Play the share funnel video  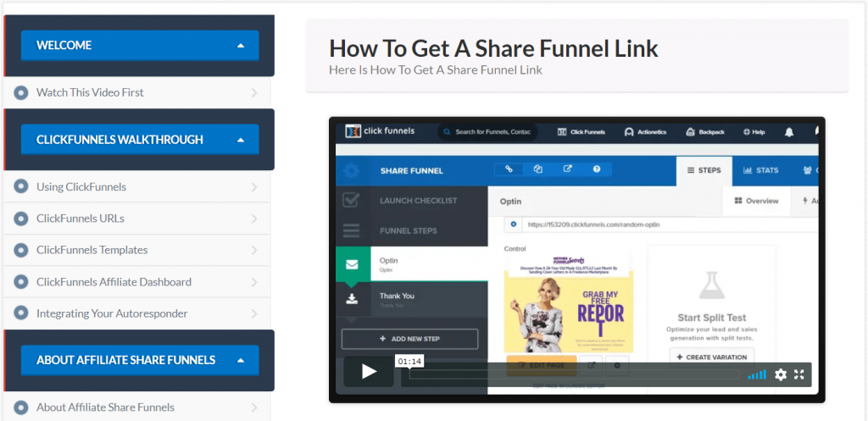[x=369, y=372]
